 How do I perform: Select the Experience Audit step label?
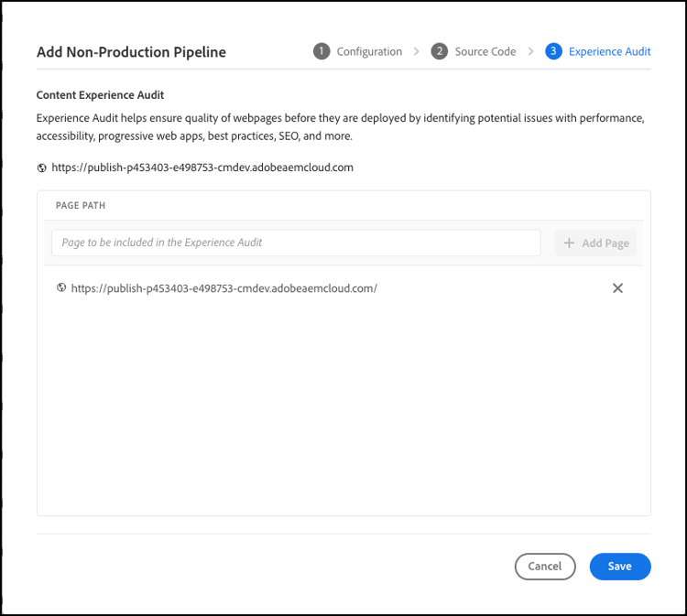coord(609,51)
